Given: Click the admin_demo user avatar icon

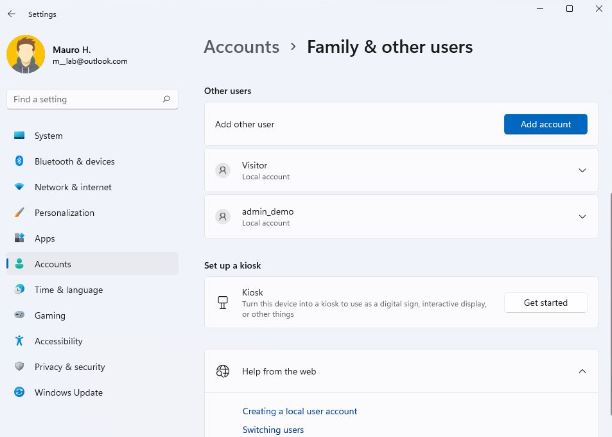Looking at the screenshot, I should tap(222, 217).
